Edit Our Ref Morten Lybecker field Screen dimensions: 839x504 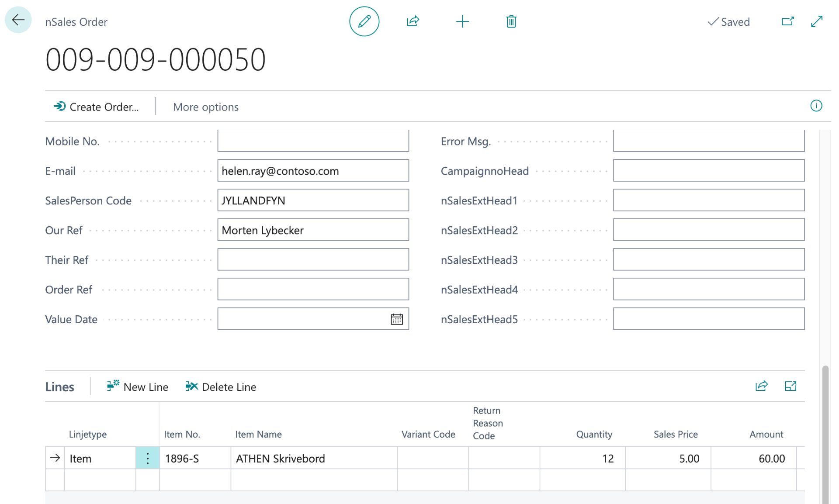[x=313, y=230]
